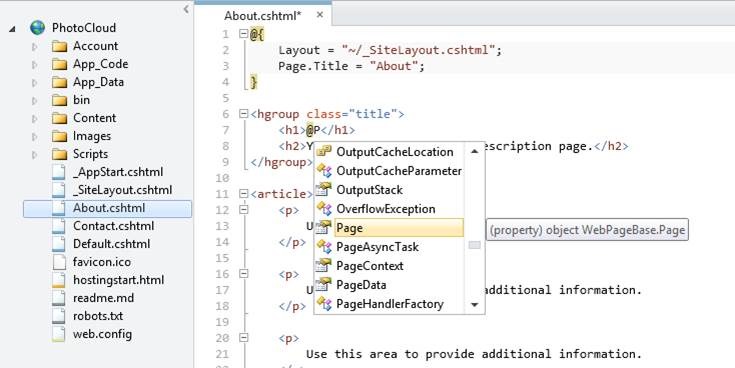This screenshot has width=735, height=368.
Task: Click the "About" string on line 3
Action: click(393, 66)
